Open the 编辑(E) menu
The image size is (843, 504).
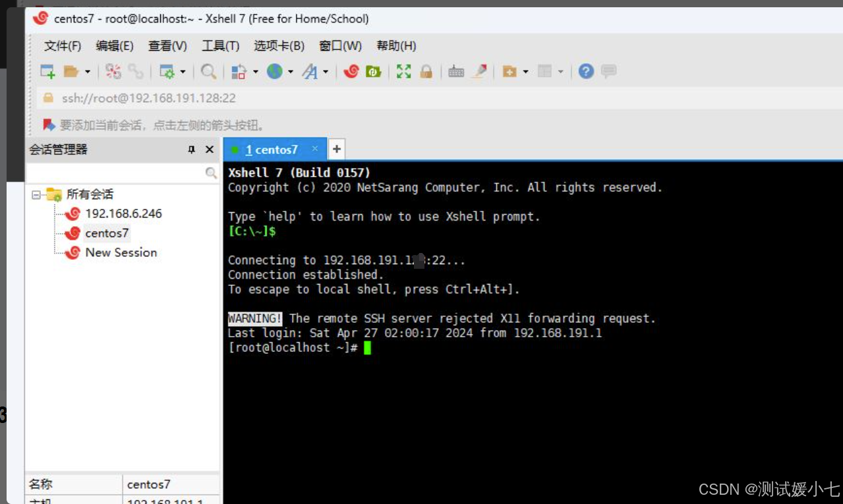point(115,46)
